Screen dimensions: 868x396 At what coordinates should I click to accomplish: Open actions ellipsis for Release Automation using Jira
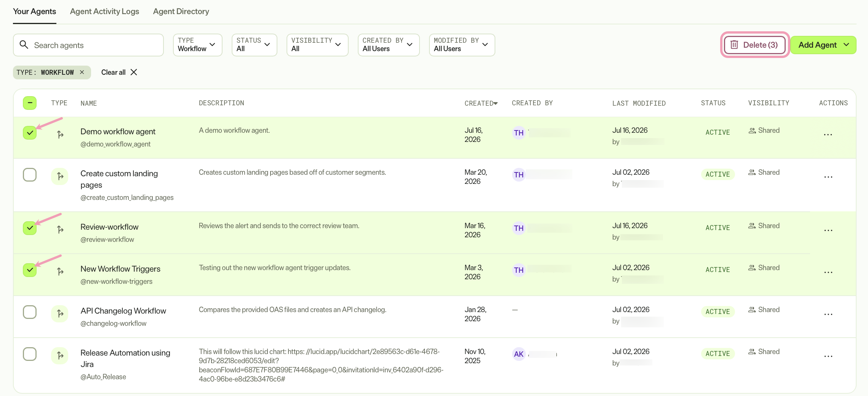828,356
